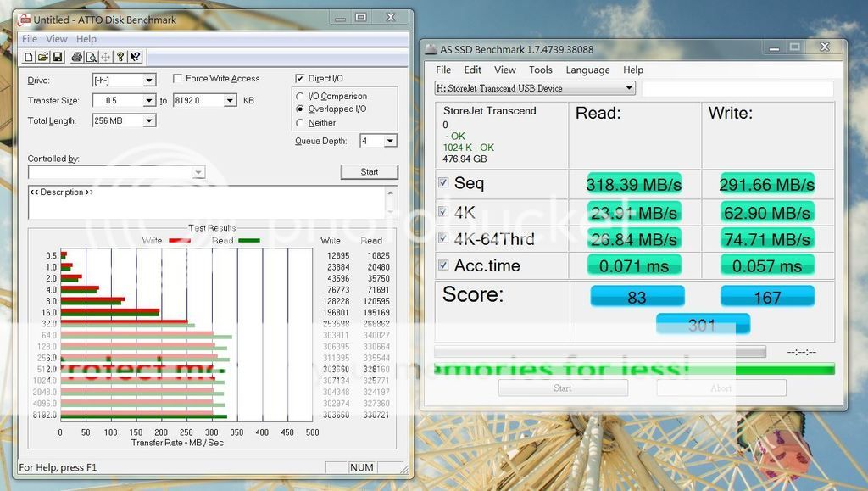
Task: Click the 4K-64Thrd write value 74.71 MB/s
Action: 767,239
